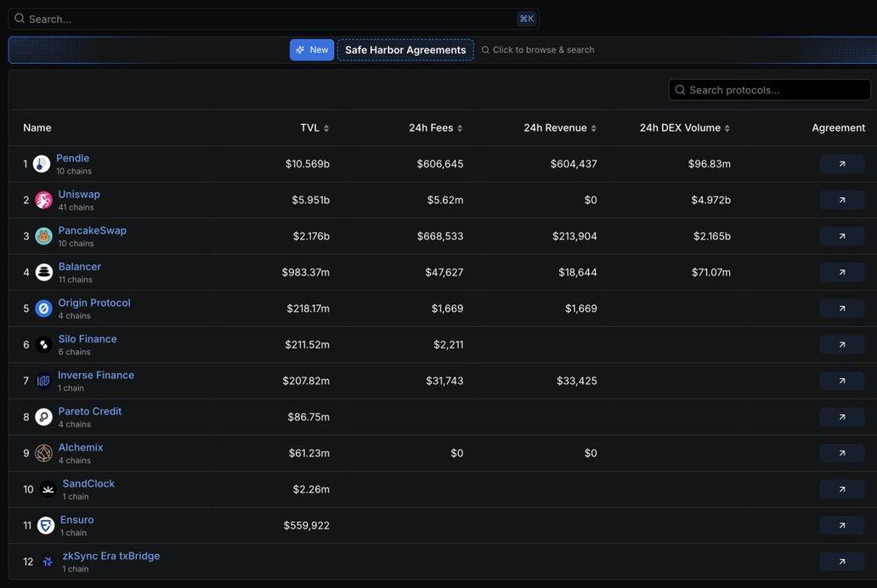
Task: Click the Pendle protocol logo
Action: click(42, 164)
